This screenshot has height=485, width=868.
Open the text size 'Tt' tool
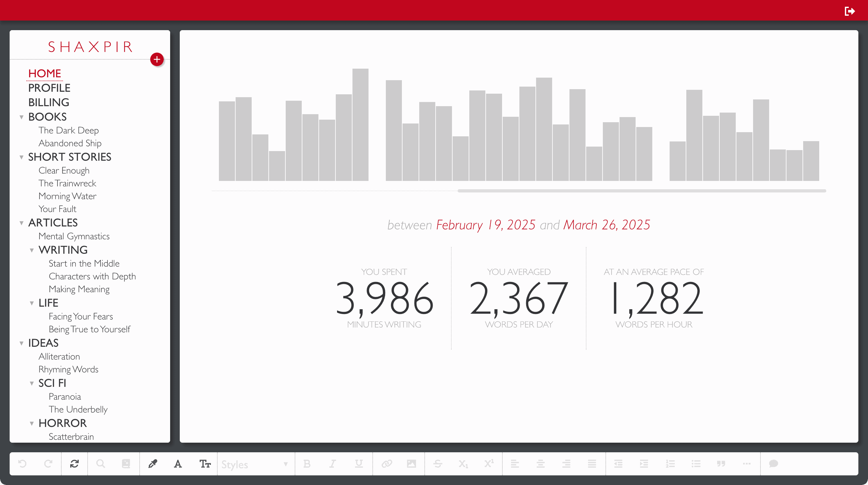(205, 464)
